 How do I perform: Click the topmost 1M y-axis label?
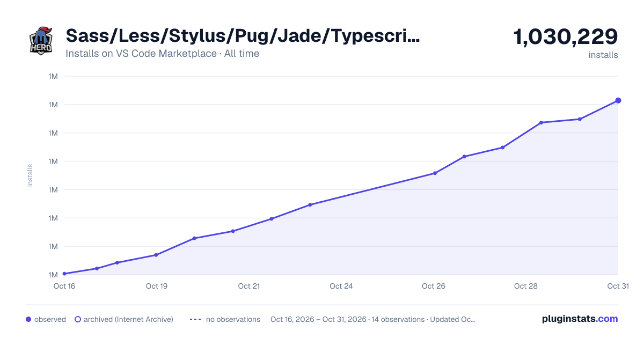(x=53, y=76)
